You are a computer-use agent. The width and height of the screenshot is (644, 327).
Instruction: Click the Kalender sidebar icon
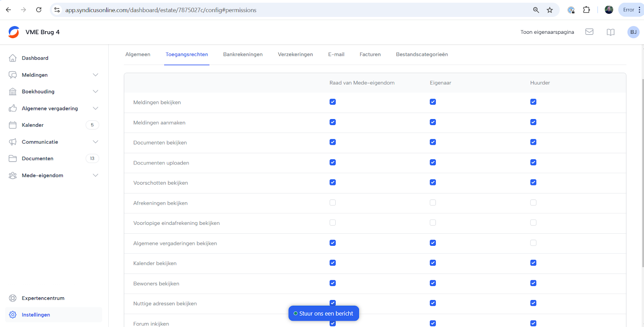coord(13,125)
